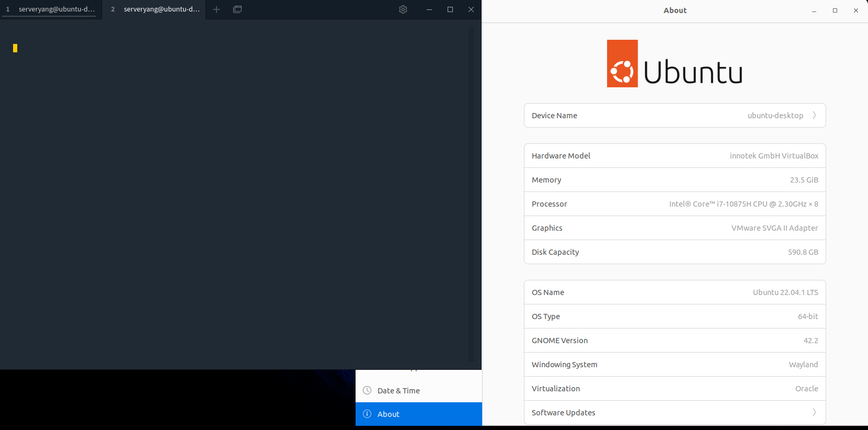Click the About window title
Image resolution: width=868 pixels, height=430 pixels.
pyautogui.click(x=675, y=10)
